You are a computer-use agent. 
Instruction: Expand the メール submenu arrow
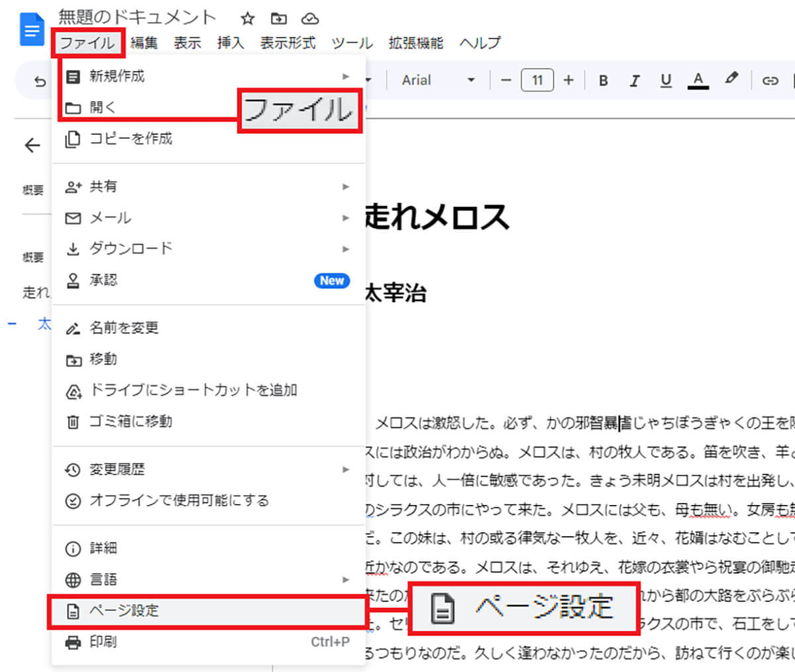(345, 218)
